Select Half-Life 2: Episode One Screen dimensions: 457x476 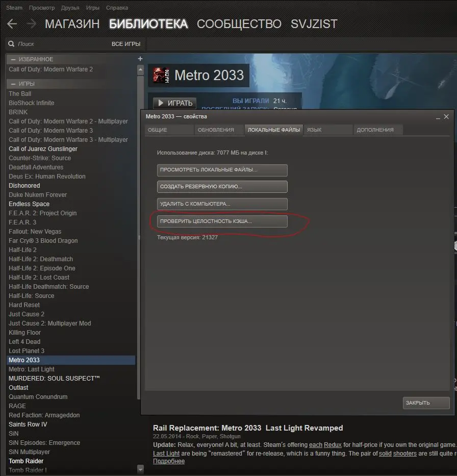(42, 268)
